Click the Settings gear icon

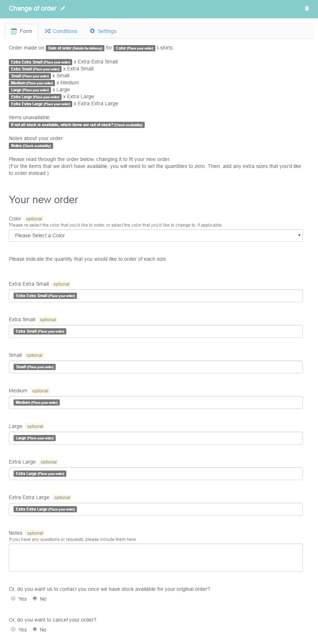tap(92, 31)
